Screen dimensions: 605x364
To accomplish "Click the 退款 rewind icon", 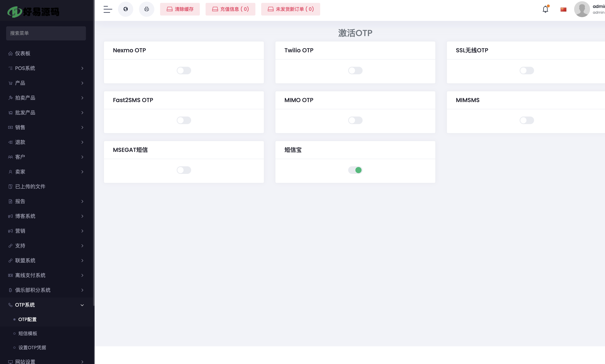I will [x=10, y=142].
